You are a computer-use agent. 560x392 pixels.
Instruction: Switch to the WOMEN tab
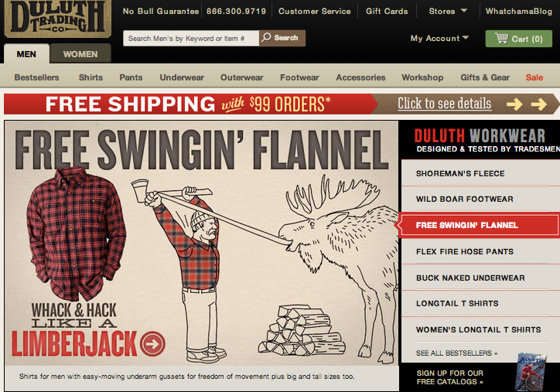pyautogui.click(x=80, y=54)
